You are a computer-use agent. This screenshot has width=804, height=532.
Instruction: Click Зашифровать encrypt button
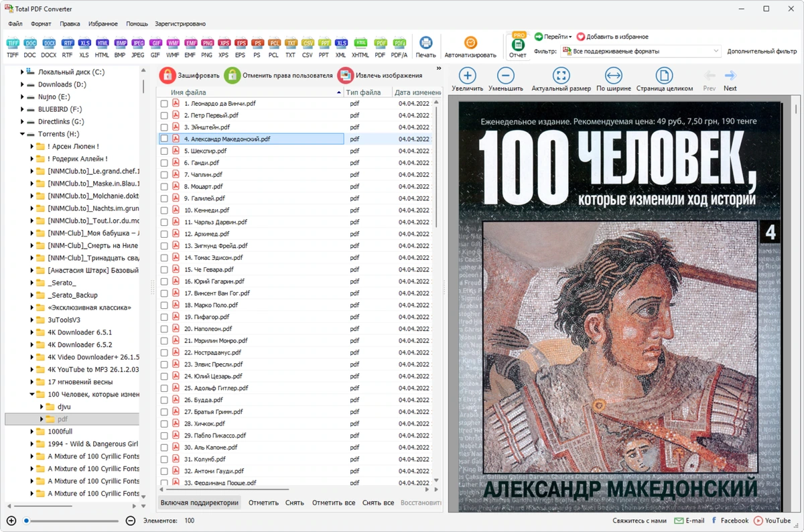tap(189, 76)
